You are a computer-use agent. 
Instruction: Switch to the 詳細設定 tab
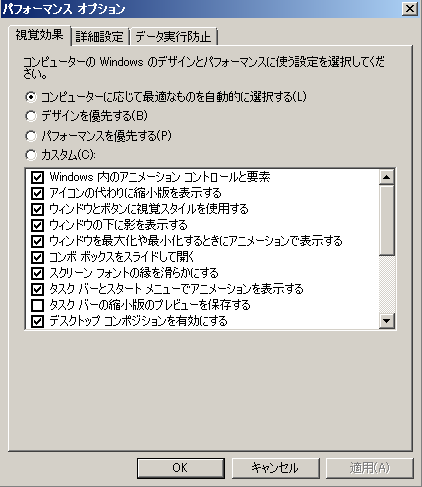99,37
